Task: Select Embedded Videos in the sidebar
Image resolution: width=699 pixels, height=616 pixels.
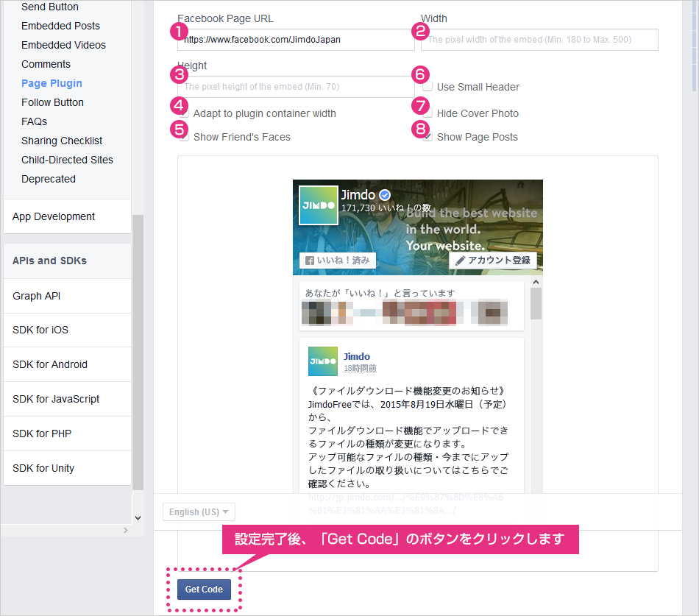Action: (x=63, y=45)
